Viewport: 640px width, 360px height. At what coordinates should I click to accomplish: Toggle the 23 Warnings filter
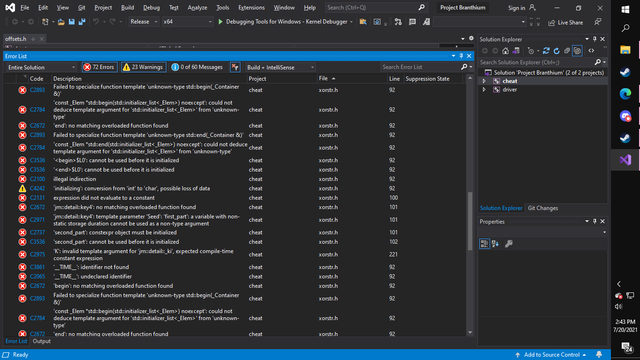pos(143,67)
